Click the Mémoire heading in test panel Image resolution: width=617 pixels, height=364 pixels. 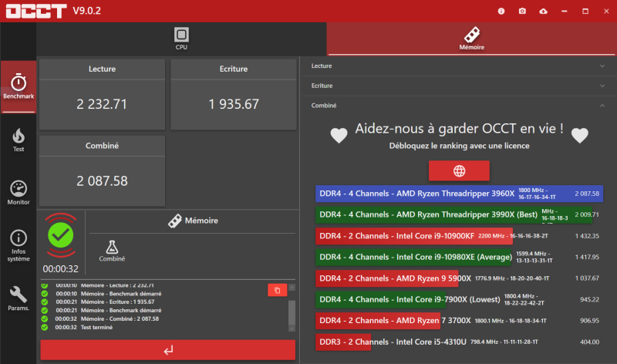point(193,221)
